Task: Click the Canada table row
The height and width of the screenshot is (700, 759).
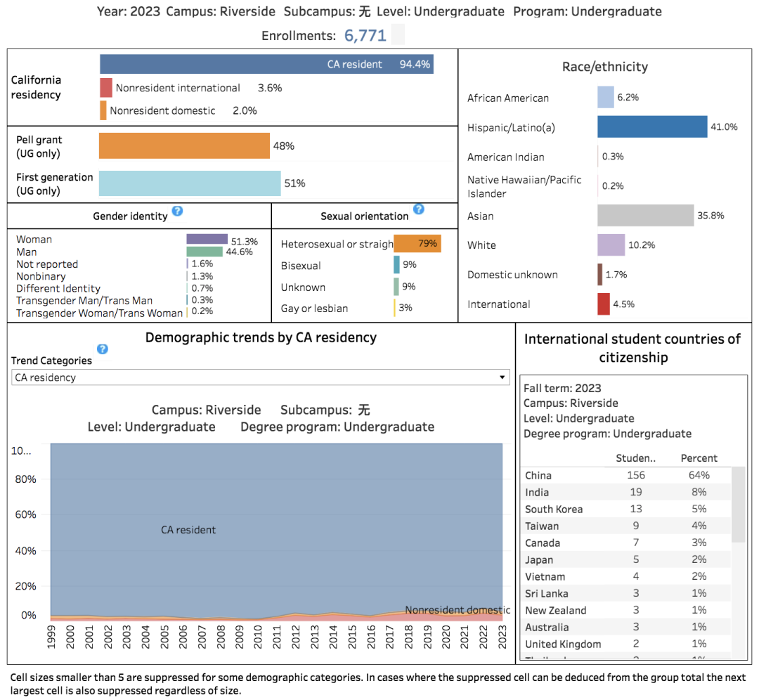Action: click(x=626, y=543)
